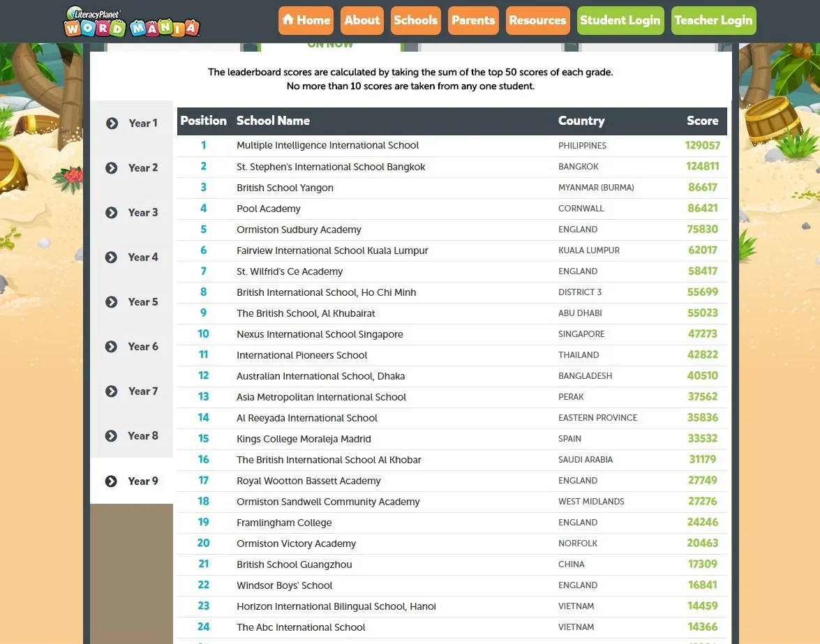Show the Year 5 leaderboard
The image size is (820, 644).
pyautogui.click(x=132, y=302)
